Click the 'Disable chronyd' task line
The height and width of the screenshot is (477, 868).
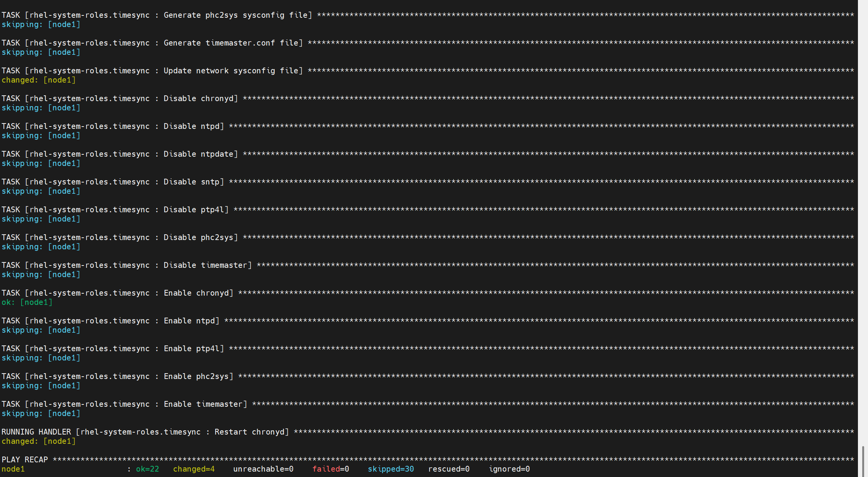428,98
